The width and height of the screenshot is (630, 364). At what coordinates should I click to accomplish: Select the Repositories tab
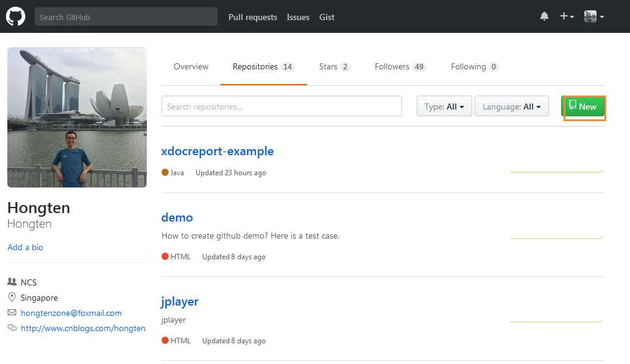[x=263, y=66]
